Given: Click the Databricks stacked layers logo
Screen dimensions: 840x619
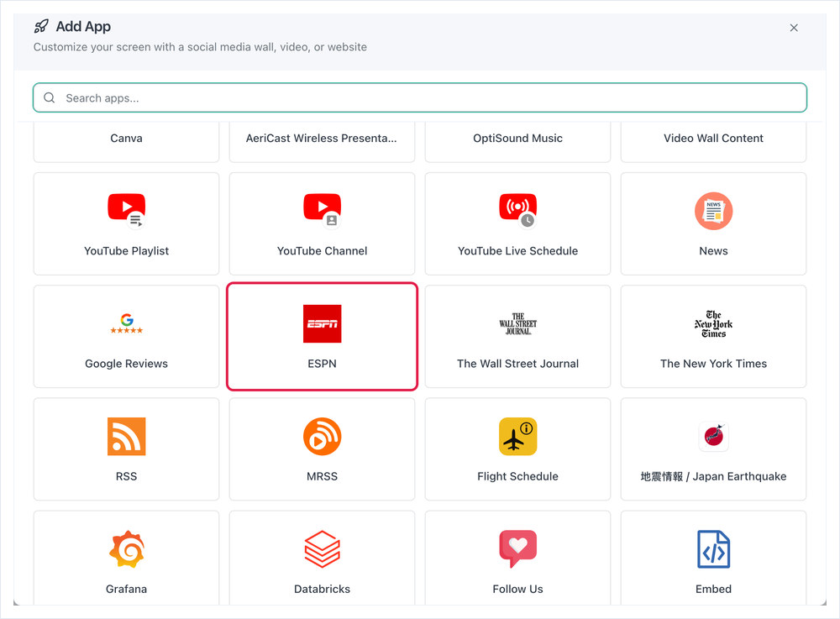Looking at the screenshot, I should click(322, 548).
